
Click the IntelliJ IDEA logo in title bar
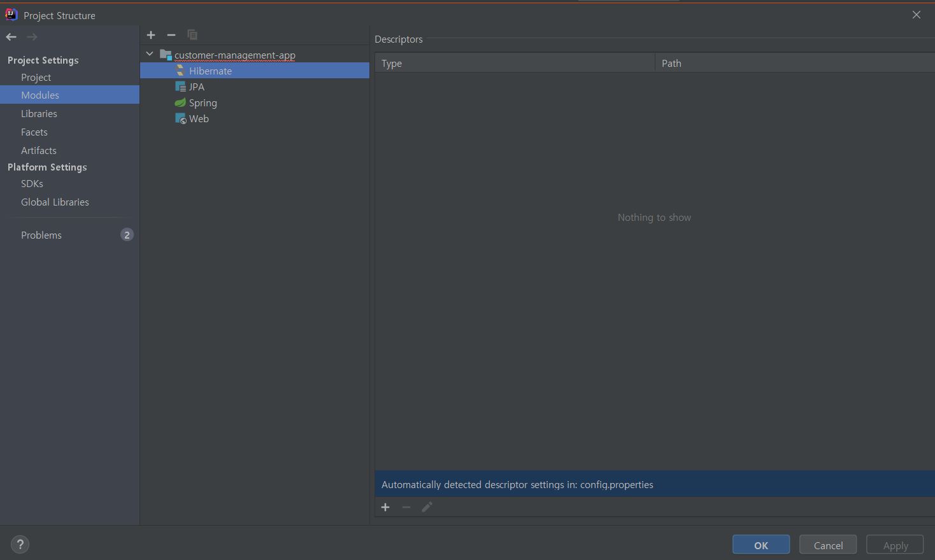11,15
